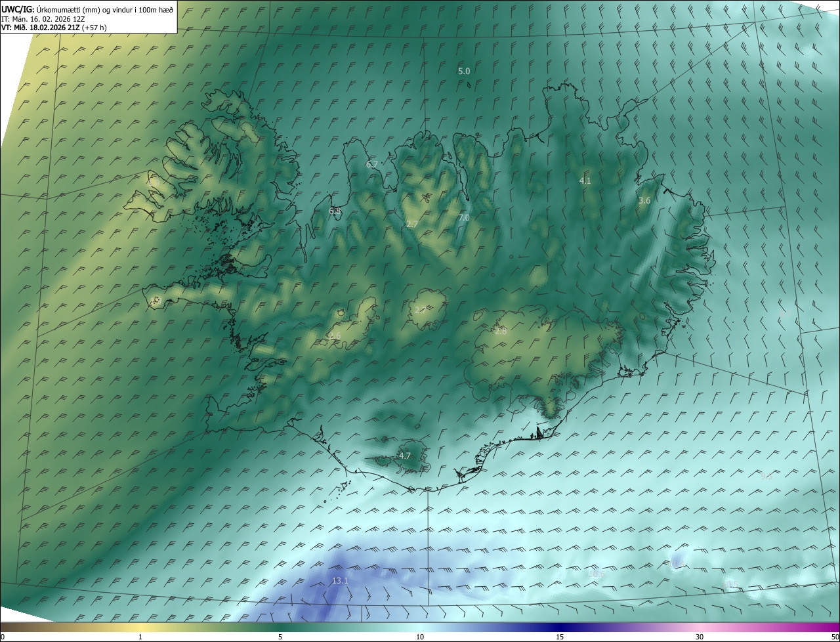Click the 7.0 value on the map
Image resolution: width=840 pixels, height=642 pixels.
pos(464,217)
